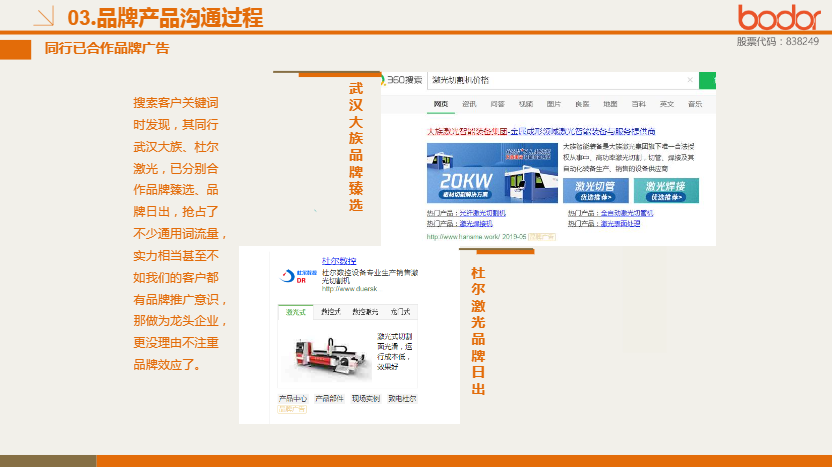Select the 音乐 tab

coord(695,104)
